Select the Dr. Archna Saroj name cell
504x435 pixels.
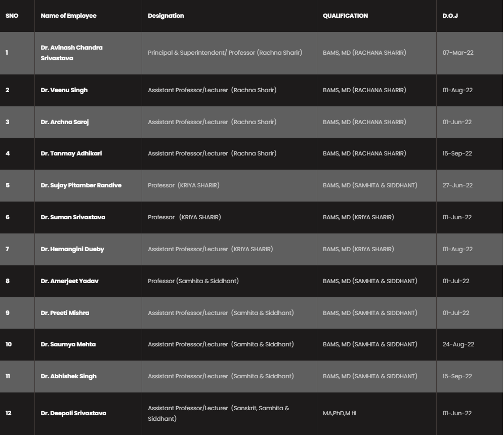65,122
